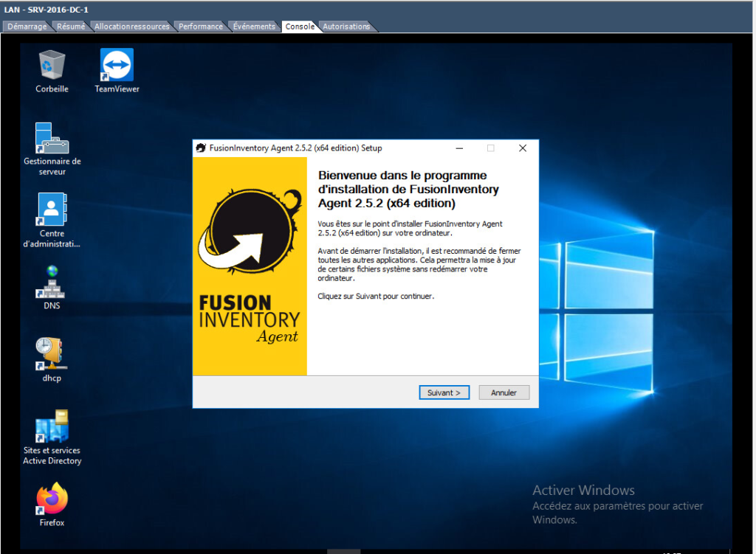The height and width of the screenshot is (554, 756).
Task: Open the Événements tab
Action: point(253,25)
